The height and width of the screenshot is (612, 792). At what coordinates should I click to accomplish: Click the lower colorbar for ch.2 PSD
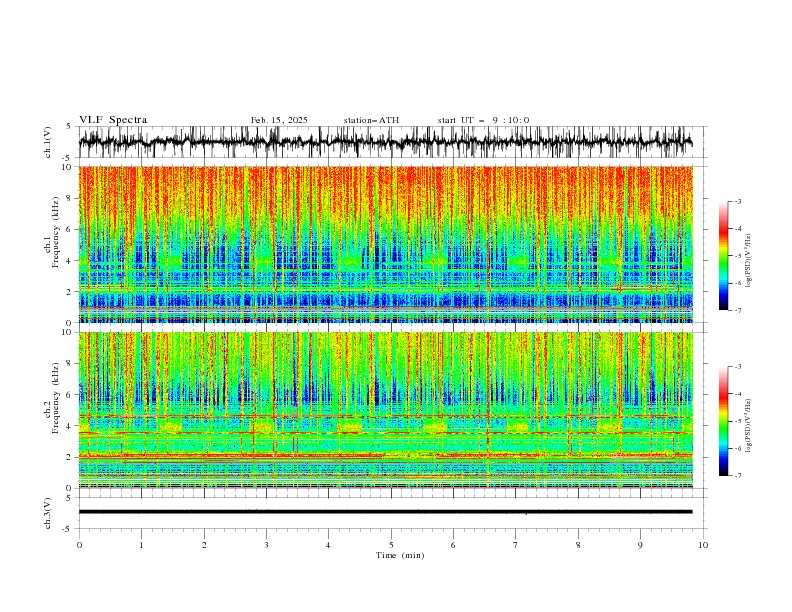[x=723, y=421]
